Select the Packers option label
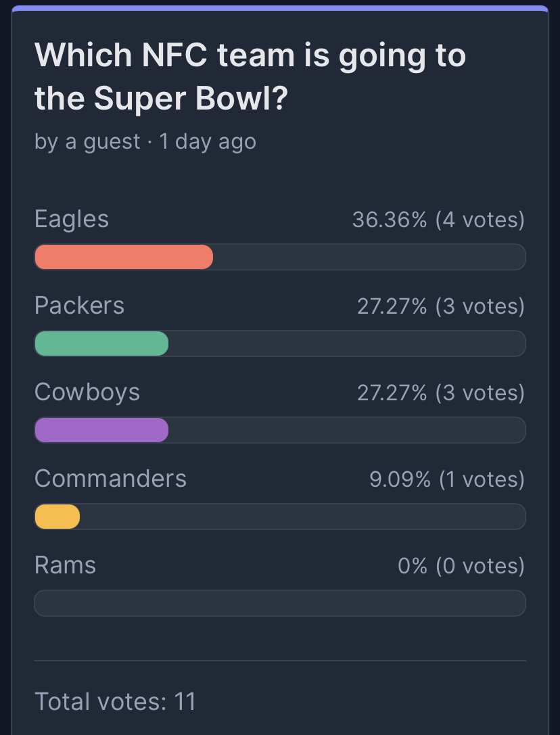 [79, 306]
